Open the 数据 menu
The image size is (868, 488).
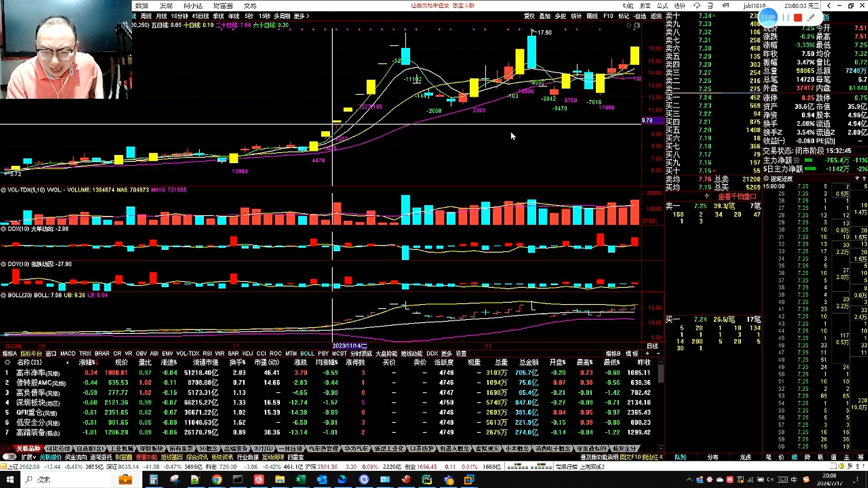click(142, 5)
